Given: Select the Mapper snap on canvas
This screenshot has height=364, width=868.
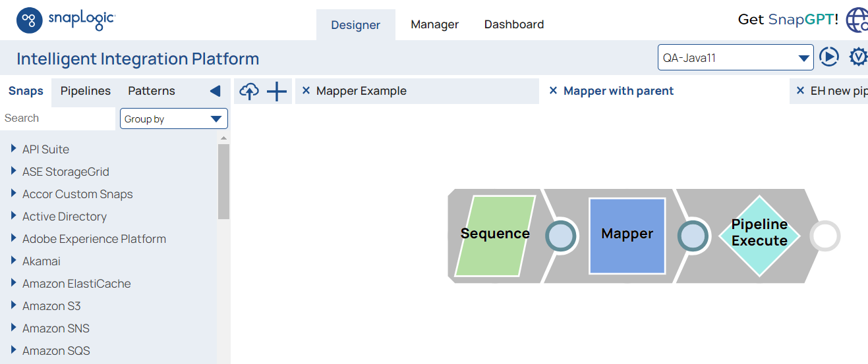Looking at the screenshot, I should [627, 235].
